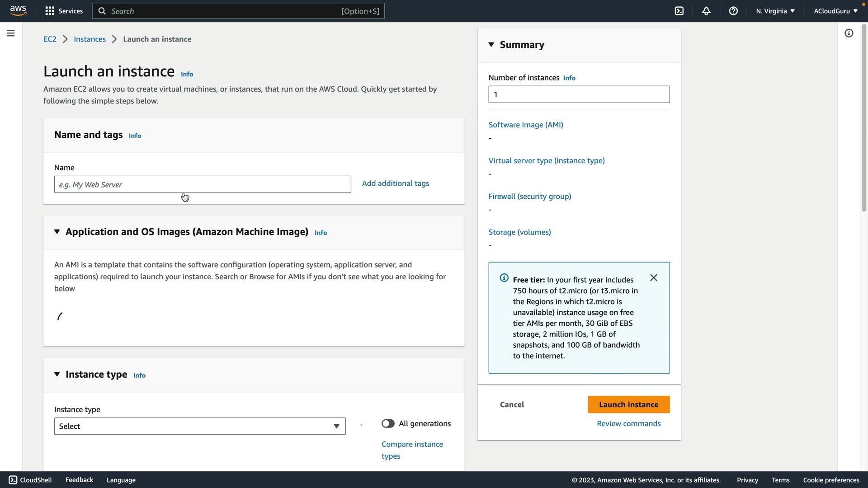This screenshot has height=488, width=868.
Task: Collapse the Summary panel
Action: click(491, 44)
